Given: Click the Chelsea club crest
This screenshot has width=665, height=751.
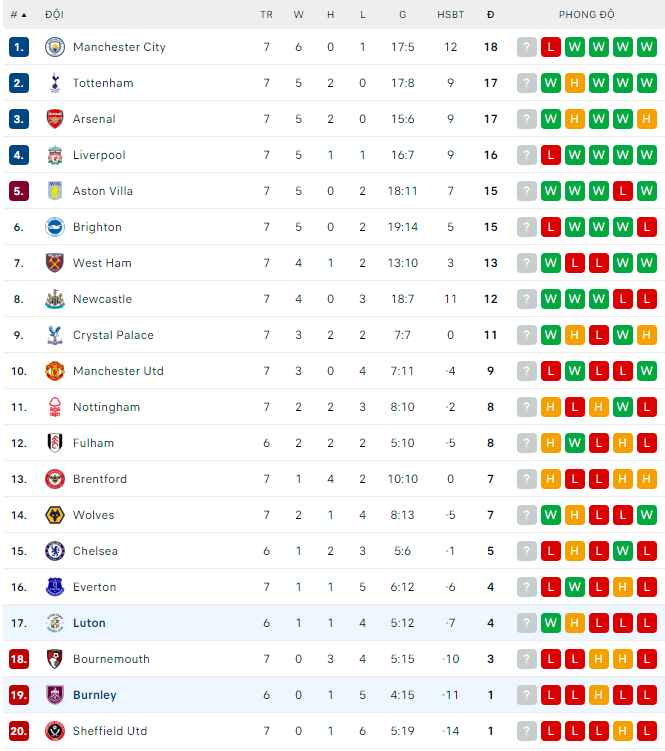Looking at the screenshot, I should pyautogui.click(x=55, y=551).
